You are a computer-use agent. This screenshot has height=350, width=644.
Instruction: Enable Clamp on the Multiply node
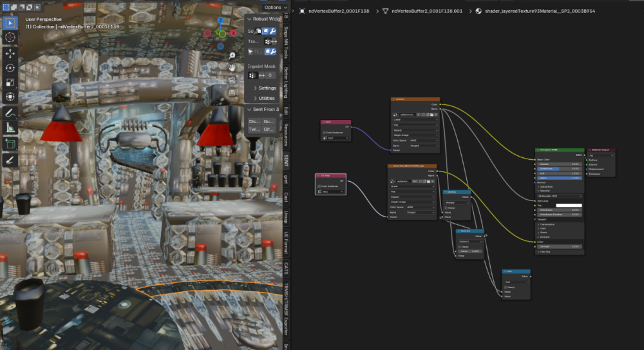[446, 208]
